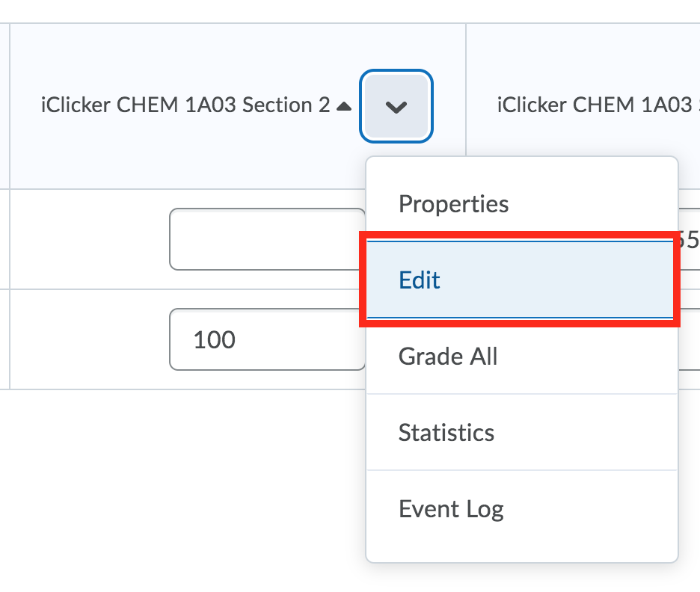Open Properties for the iClicker grade item
The height and width of the screenshot is (592, 700).
(x=453, y=203)
